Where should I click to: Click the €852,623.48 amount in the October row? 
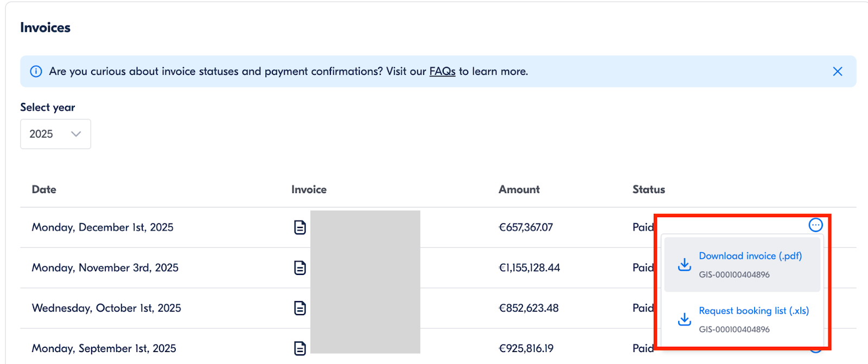pos(528,308)
